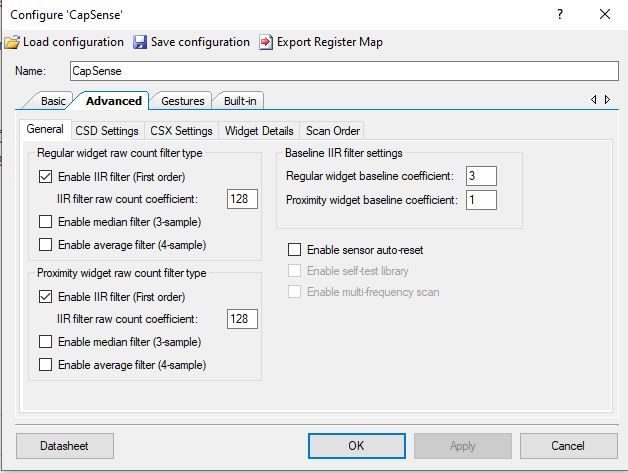Enable sensor auto-reset checkbox
Viewport: 628px width, 473px height.
point(294,250)
